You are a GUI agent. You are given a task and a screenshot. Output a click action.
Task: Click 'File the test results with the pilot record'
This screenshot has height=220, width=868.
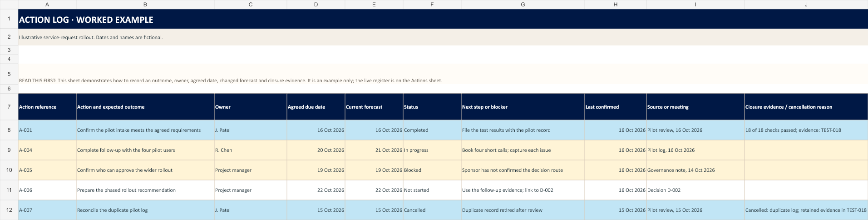(523, 130)
